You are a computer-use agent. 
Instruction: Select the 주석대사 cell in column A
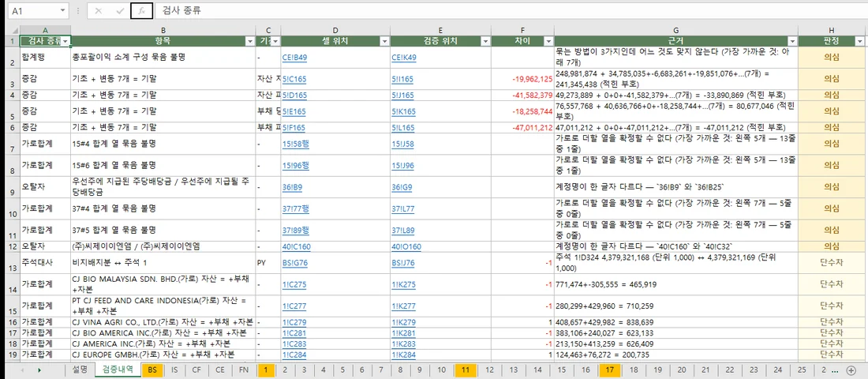point(46,262)
